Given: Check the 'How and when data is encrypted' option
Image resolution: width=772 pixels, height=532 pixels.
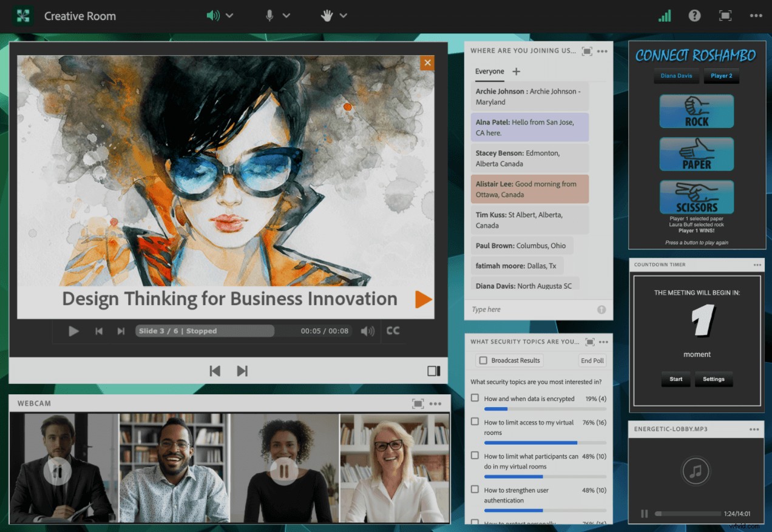Looking at the screenshot, I should tap(474, 399).
